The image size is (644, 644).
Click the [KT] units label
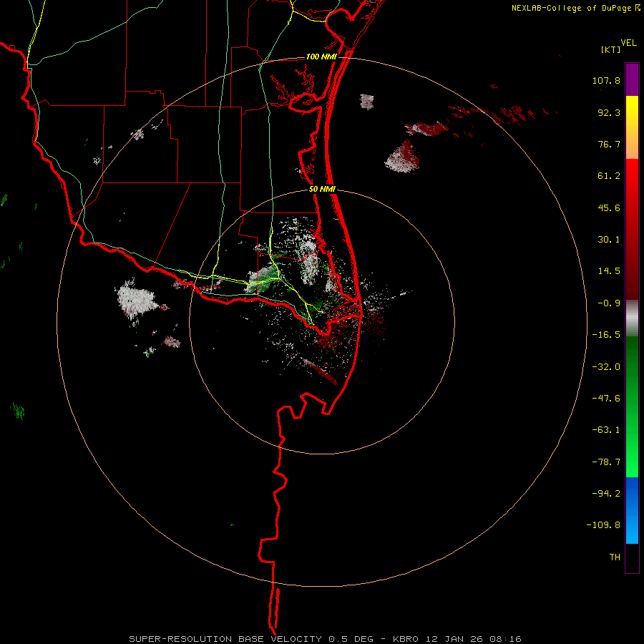(610, 49)
